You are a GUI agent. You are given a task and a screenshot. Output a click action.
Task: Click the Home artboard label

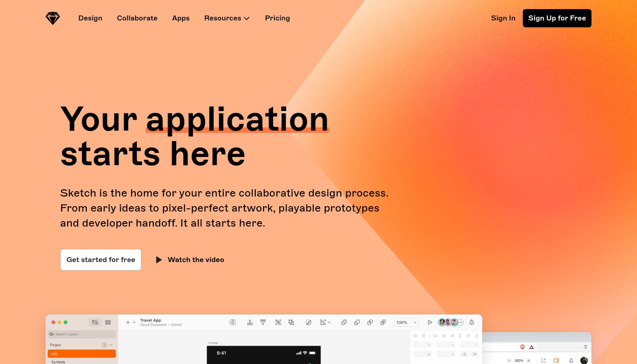213,343
